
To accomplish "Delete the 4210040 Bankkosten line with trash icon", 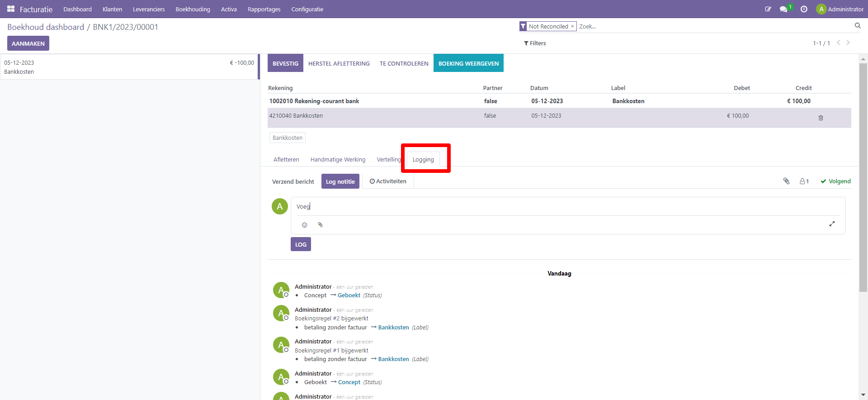I will 821,118.
